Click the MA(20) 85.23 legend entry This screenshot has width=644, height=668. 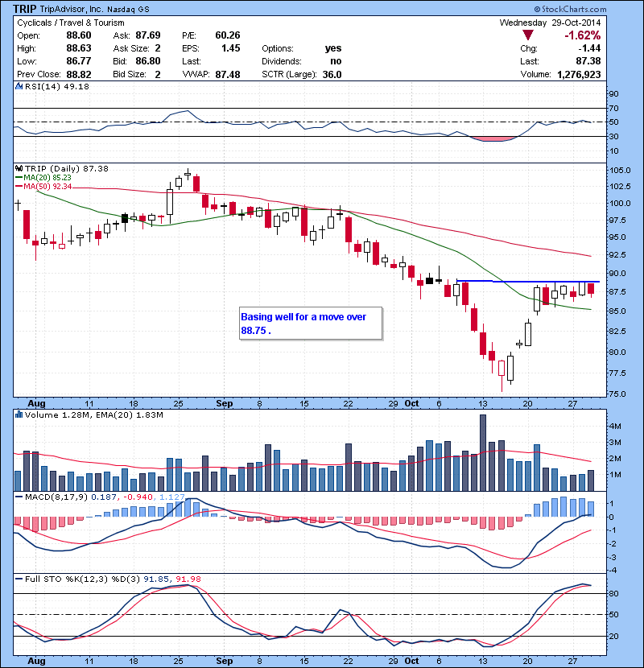click(x=43, y=178)
